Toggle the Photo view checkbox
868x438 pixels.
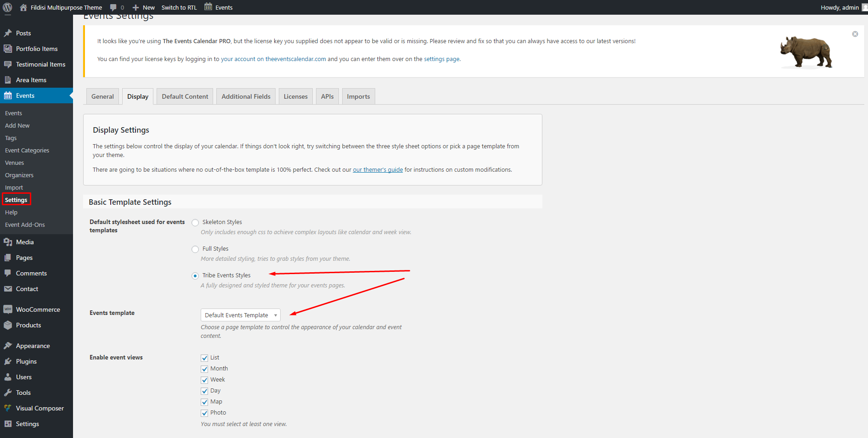coord(204,413)
